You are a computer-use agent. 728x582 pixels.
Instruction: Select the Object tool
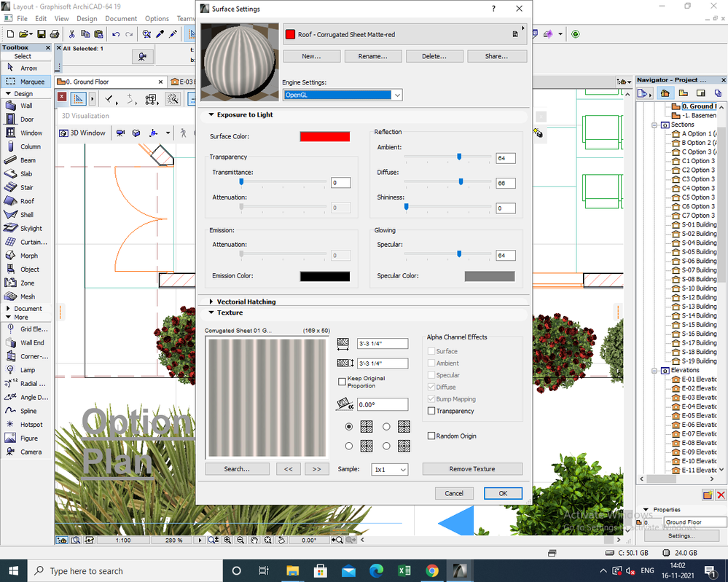(x=29, y=270)
